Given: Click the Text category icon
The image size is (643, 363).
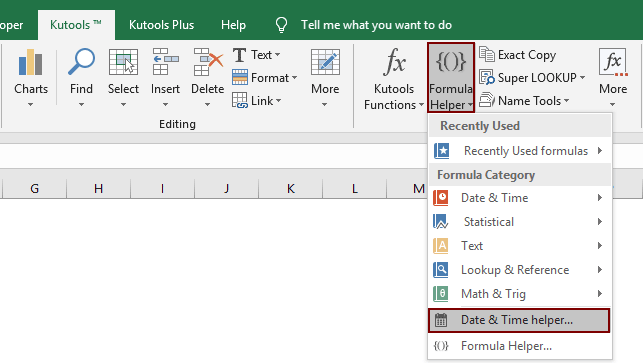Looking at the screenshot, I should point(441,246).
